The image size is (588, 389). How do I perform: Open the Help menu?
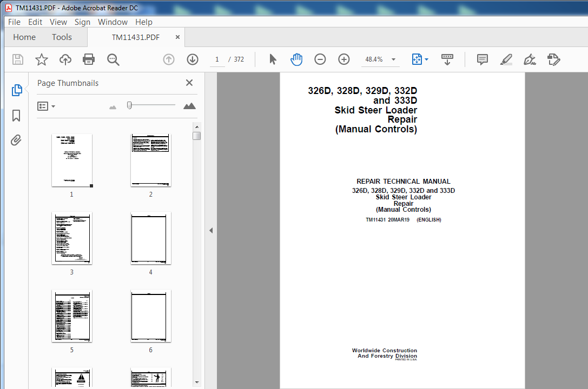(x=144, y=22)
